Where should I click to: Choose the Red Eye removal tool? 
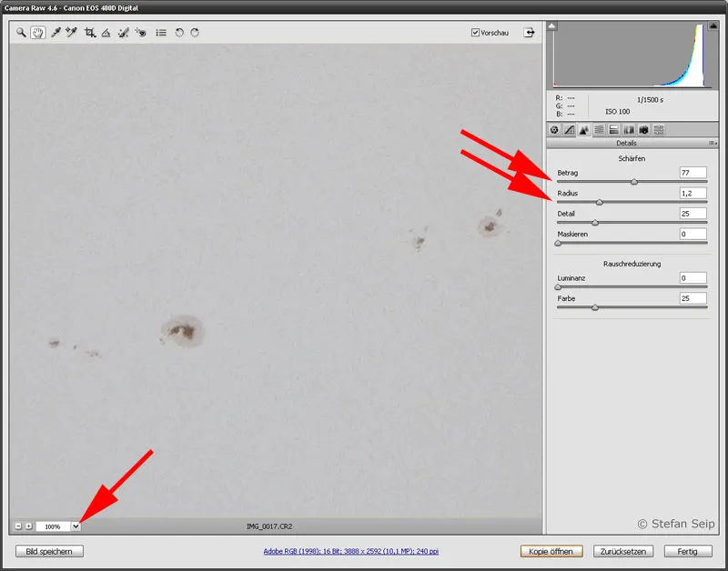(x=140, y=33)
